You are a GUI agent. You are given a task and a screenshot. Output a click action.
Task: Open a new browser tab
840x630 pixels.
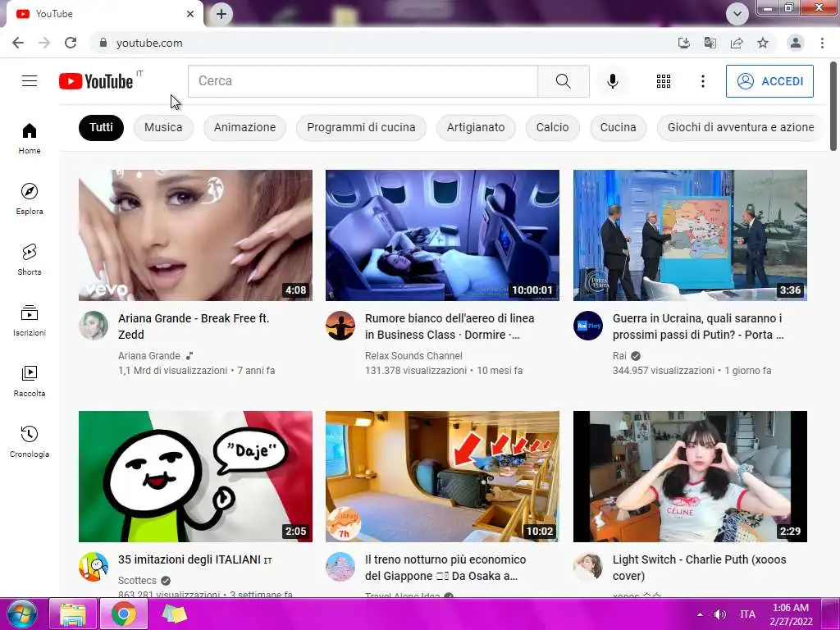tap(221, 14)
